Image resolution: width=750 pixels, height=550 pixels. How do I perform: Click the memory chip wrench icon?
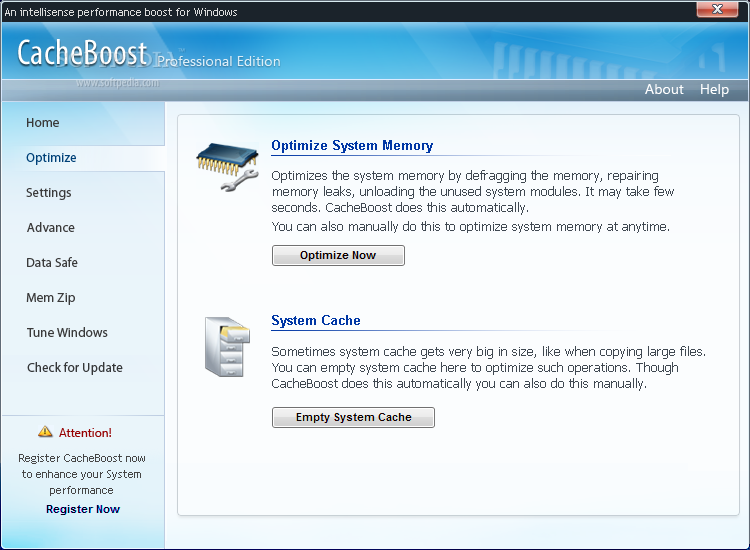[228, 167]
